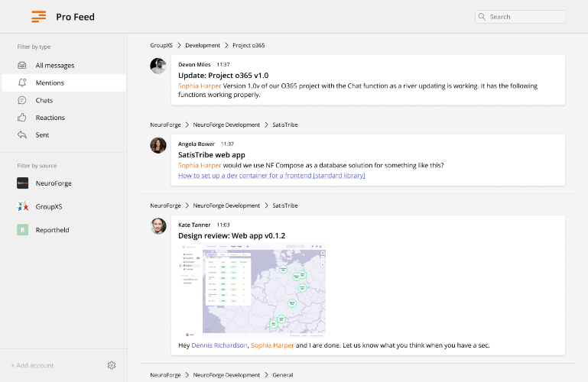Select the All messages inbox icon
This screenshot has height=382, width=588.
(22, 65)
